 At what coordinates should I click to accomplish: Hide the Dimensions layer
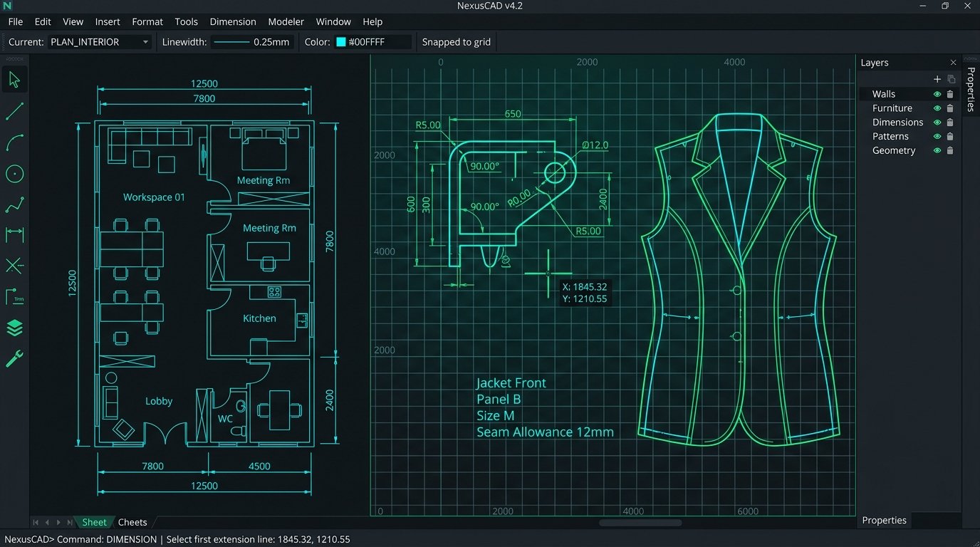pyautogui.click(x=937, y=123)
